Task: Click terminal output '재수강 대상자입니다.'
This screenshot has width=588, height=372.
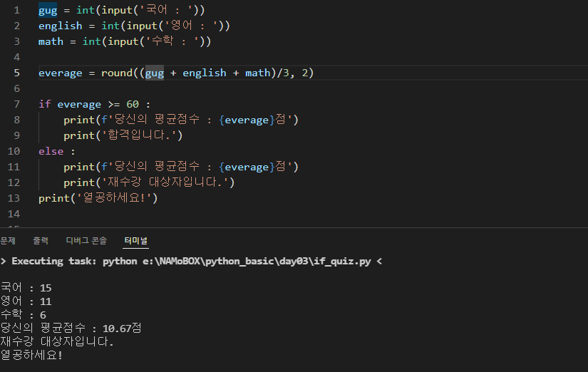Action: coord(57,341)
